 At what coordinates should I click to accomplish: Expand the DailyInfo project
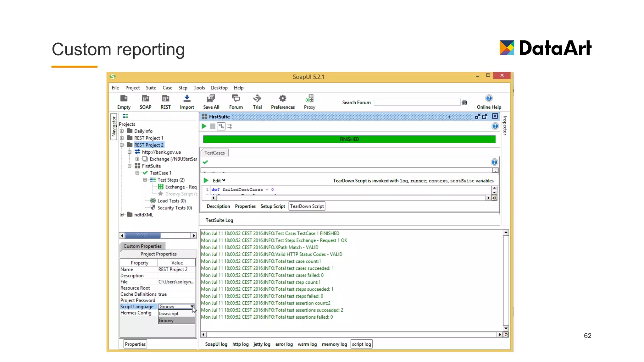[x=122, y=131]
